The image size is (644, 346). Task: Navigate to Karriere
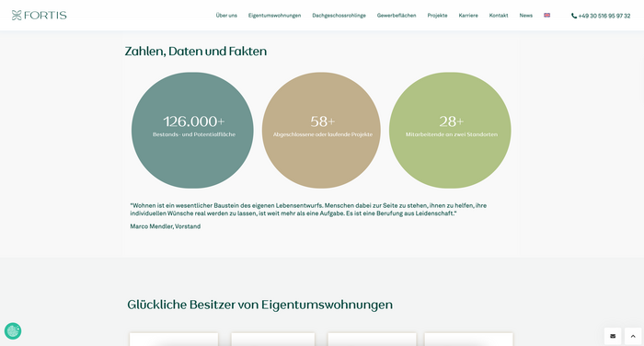468,16
